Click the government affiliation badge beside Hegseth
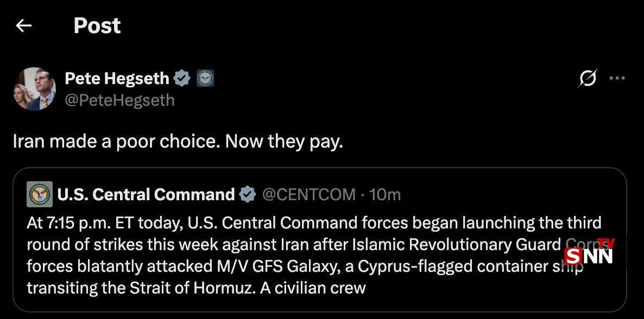This screenshot has height=319, width=644. [x=205, y=78]
